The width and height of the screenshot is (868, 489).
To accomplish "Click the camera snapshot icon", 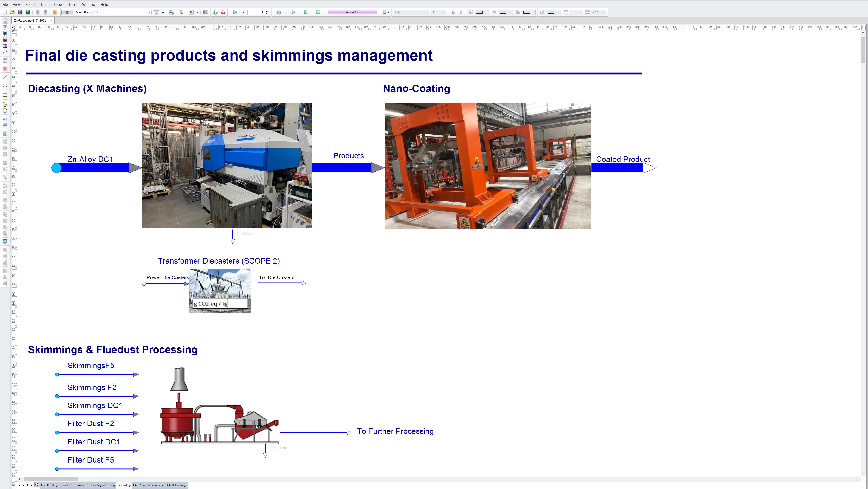I will [206, 13].
